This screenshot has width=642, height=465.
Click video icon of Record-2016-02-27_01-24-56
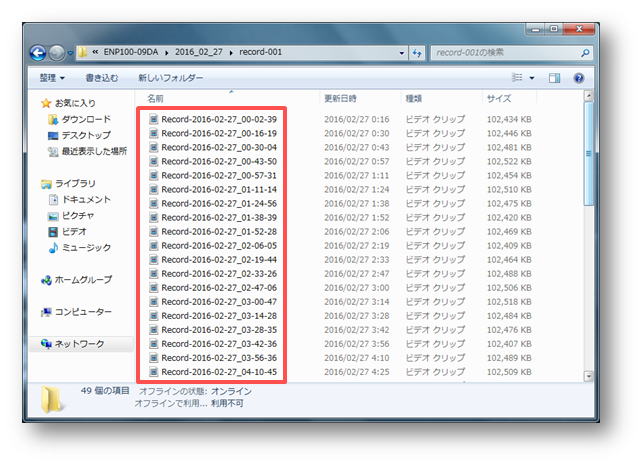point(154,203)
